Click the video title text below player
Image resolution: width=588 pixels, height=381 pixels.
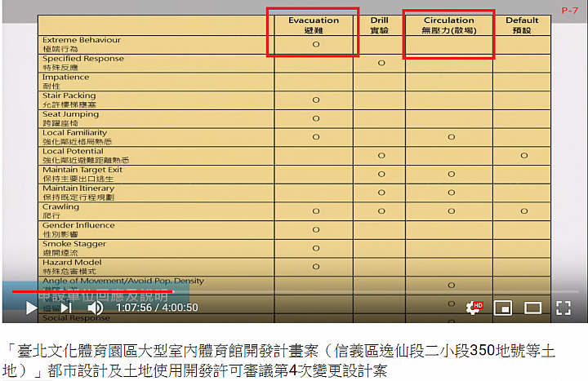point(278,361)
